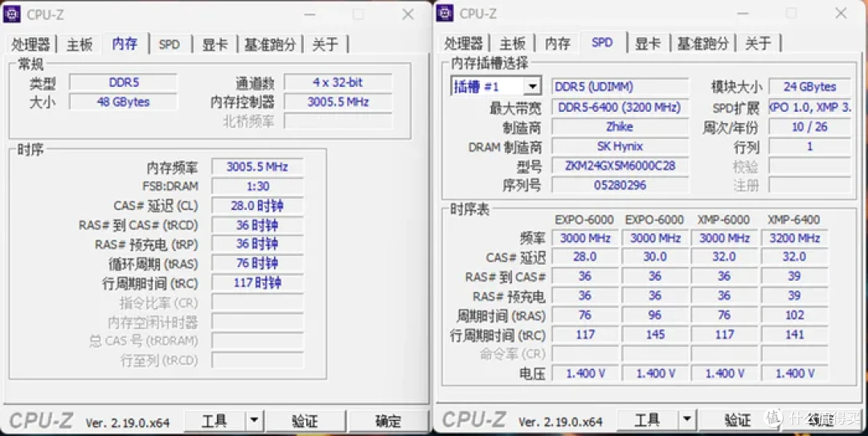Click the SK Hynix DRAM manufacturer field
Image resolution: width=868 pixels, height=436 pixels.
(620, 146)
